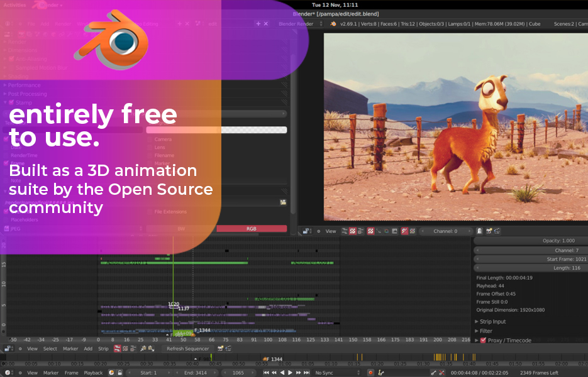The width and height of the screenshot is (588, 377).
Task: Select Image Preview display mode icon
Action: [370, 231]
